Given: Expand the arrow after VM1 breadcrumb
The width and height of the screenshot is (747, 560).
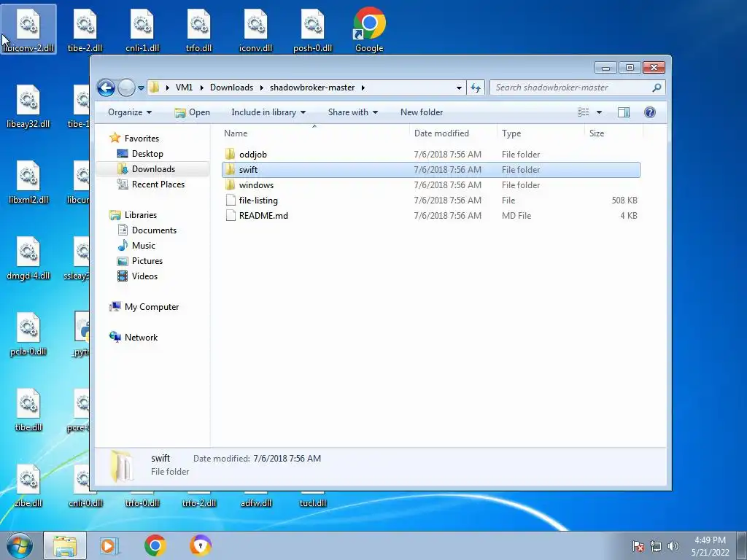Looking at the screenshot, I should (x=201, y=87).
